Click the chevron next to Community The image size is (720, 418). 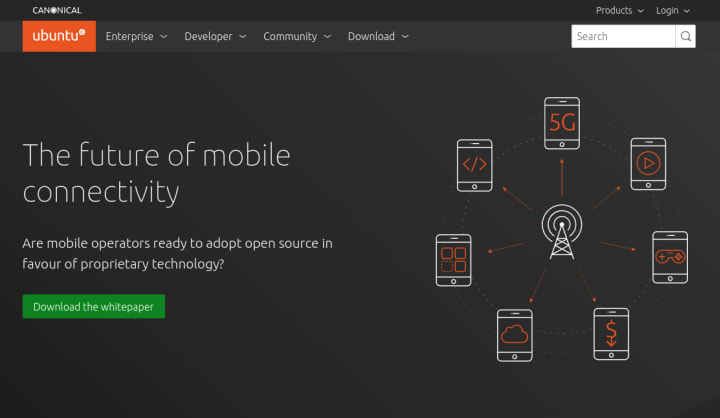pyautogui.click(x=327, y=37)
